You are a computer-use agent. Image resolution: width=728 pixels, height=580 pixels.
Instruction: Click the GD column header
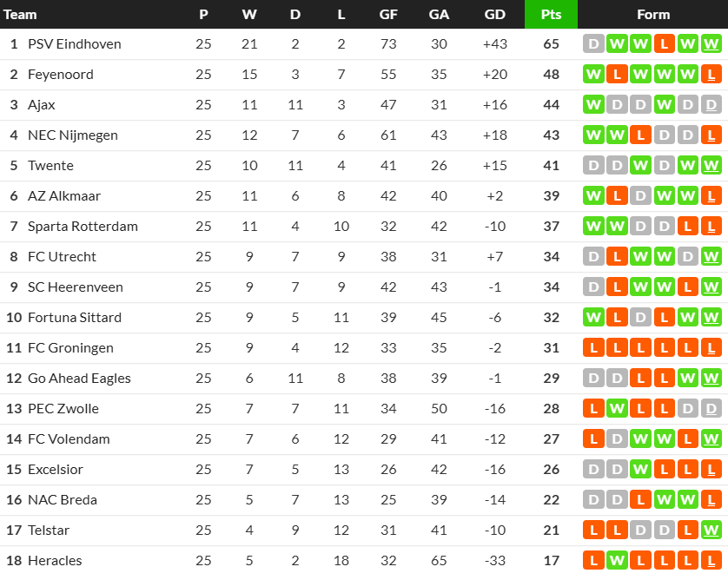coord(495,15)
